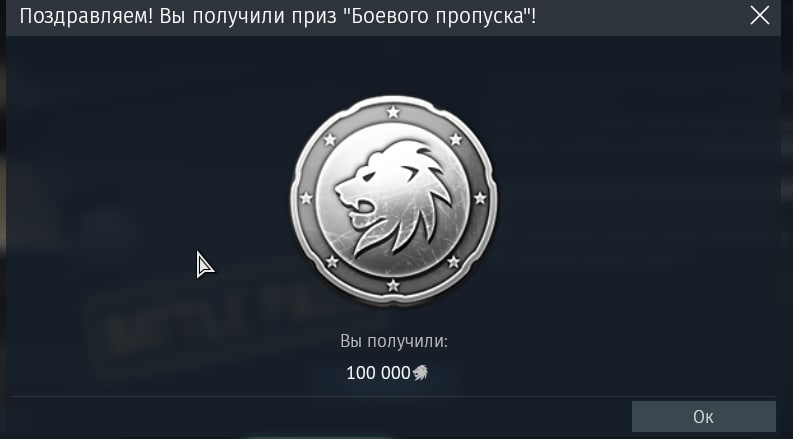Click the rightmost star on the coin rim
The width and height of the screenshot is (793, 439).
(x=480, y=198)
